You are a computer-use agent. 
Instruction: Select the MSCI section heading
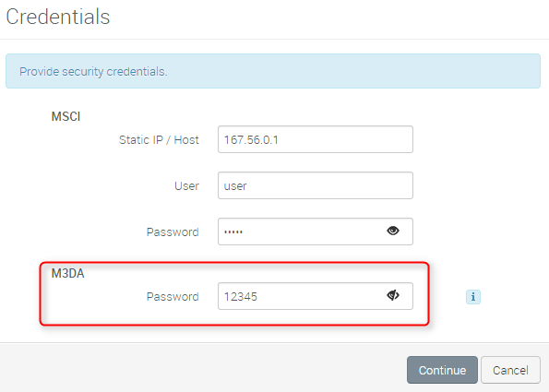[66, 116]
